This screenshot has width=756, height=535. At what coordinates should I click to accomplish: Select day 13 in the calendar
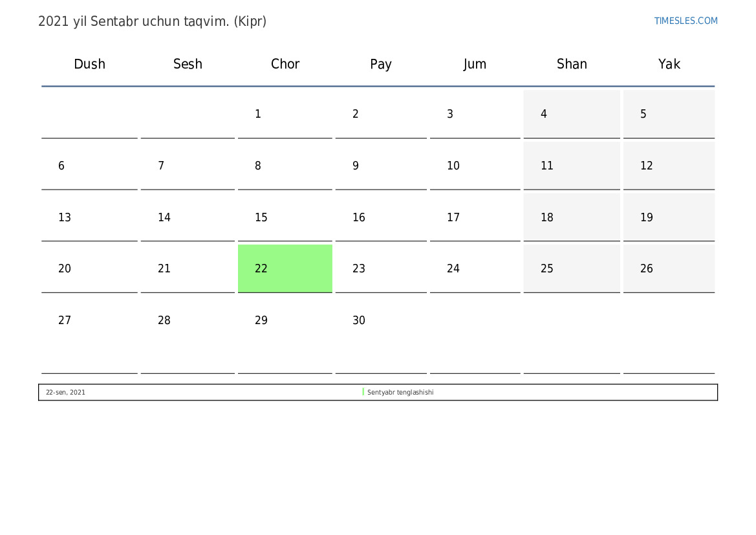click(65, 217)
